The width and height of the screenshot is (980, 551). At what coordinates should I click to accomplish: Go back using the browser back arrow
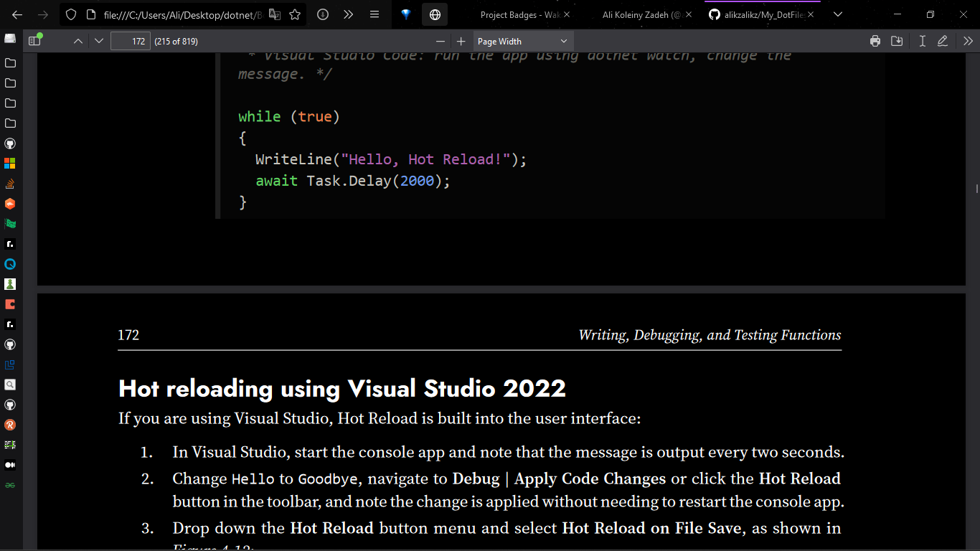(x=17, y=14)
